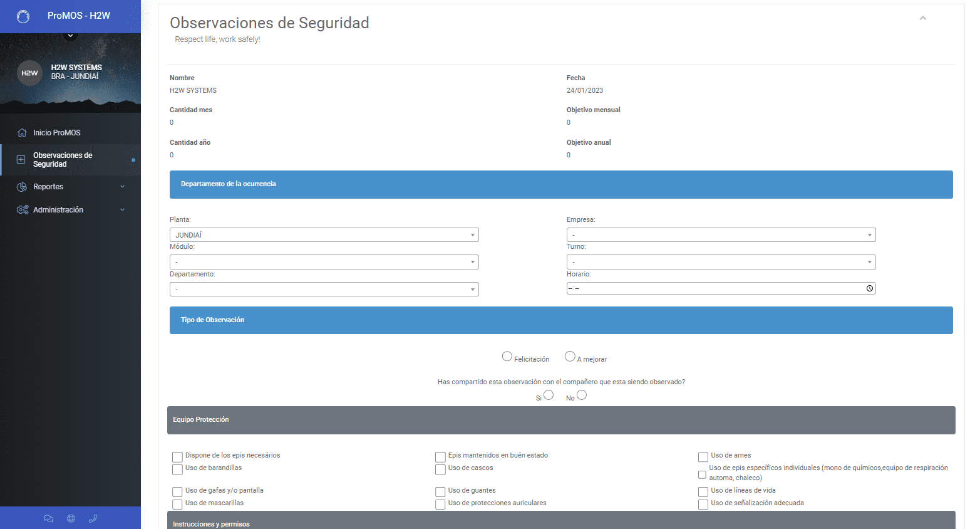Check Uso de barandillas

[x=177, y=469]
